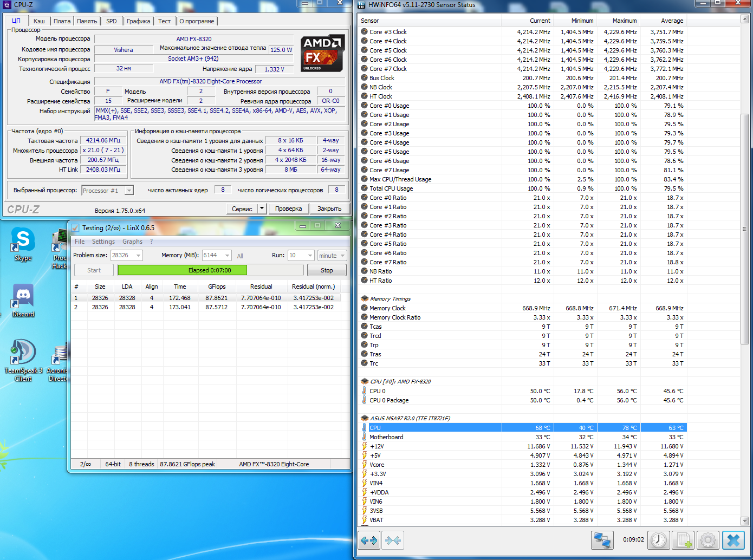Click the lightning icon beside Vcore

coord(365,465)
